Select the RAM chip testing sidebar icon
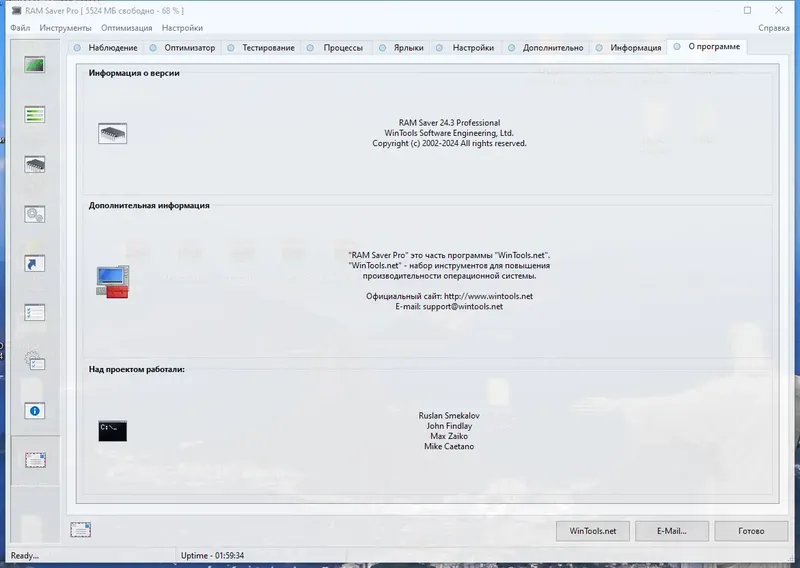Screen dimensions: 800x568 [x=35, y=164]
